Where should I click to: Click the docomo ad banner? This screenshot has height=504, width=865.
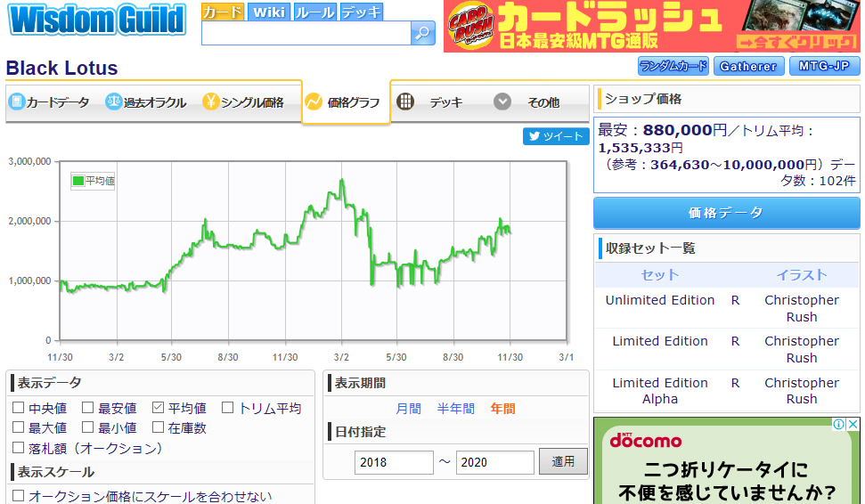[727, 460]
